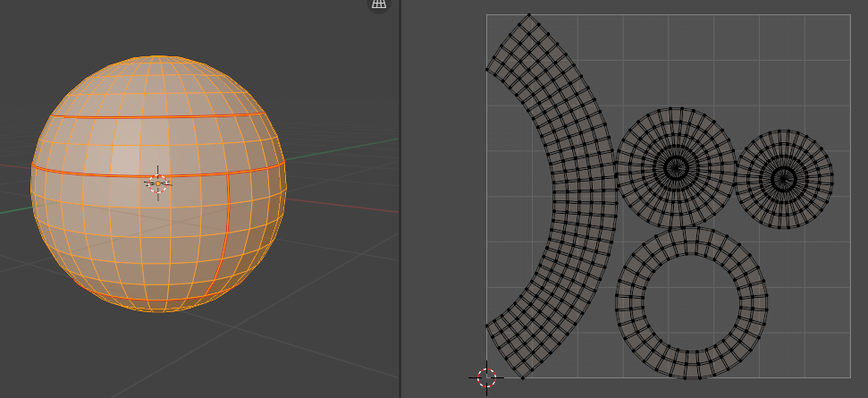868x398 pixels.
Task: Click empty hole inside ring UV island
Action: 691,301
